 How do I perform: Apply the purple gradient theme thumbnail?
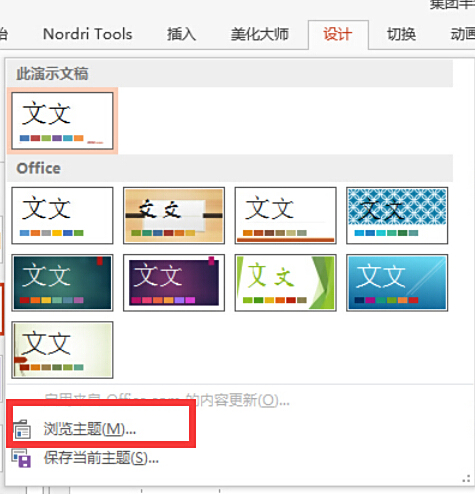click(x=174, y=283)
